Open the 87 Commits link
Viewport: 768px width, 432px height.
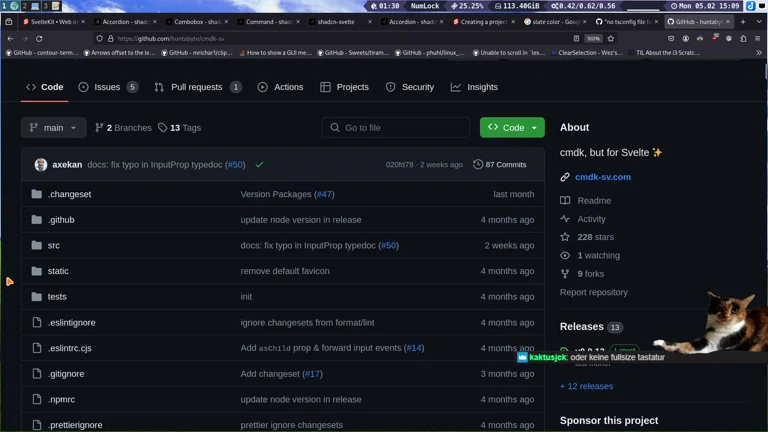coord(500,165)
